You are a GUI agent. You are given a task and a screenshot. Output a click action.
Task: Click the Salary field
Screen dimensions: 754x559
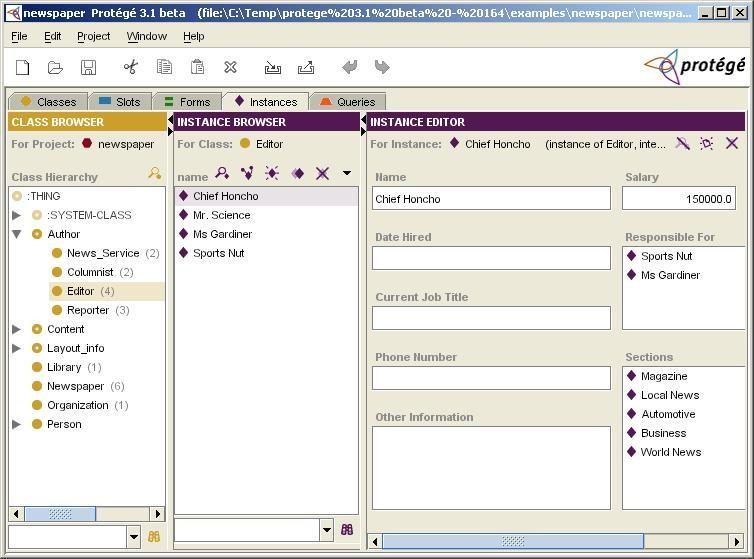679,199
